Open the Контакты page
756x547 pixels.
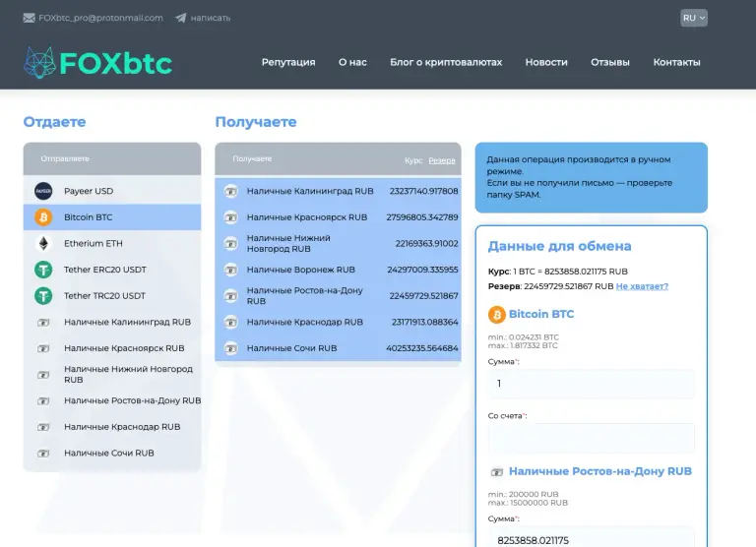(676, 62)
